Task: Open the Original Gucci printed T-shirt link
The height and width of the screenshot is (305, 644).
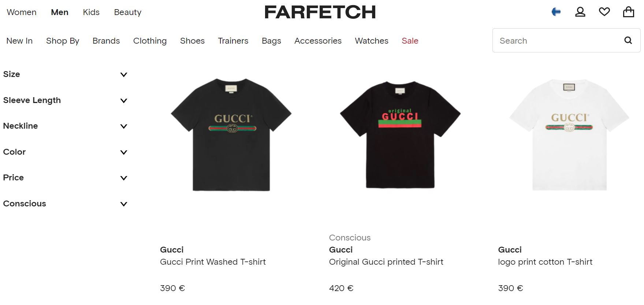Action: [386, 262]
